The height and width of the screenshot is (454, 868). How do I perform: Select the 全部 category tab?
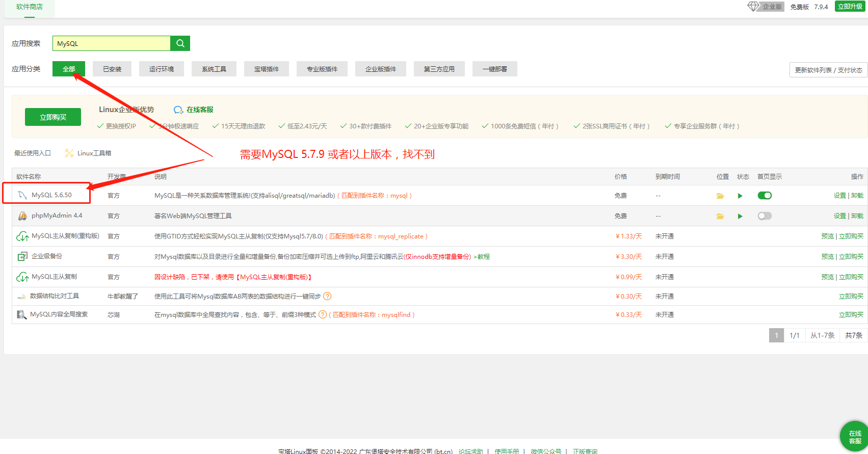[69, 69]
